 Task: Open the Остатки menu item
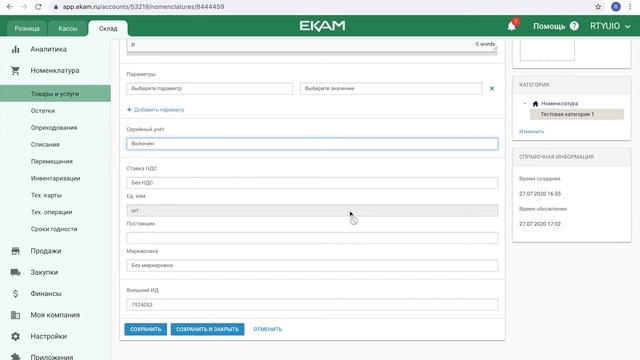[x=43, y=111]
